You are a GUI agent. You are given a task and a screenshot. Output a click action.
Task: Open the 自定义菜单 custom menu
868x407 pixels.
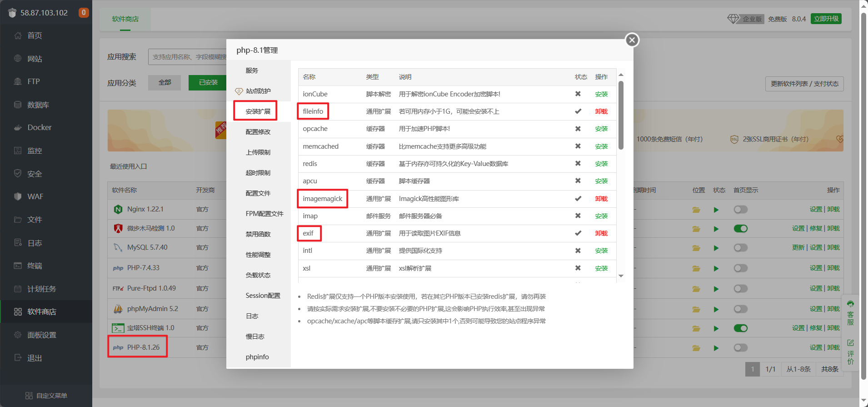tap(46, 396)
